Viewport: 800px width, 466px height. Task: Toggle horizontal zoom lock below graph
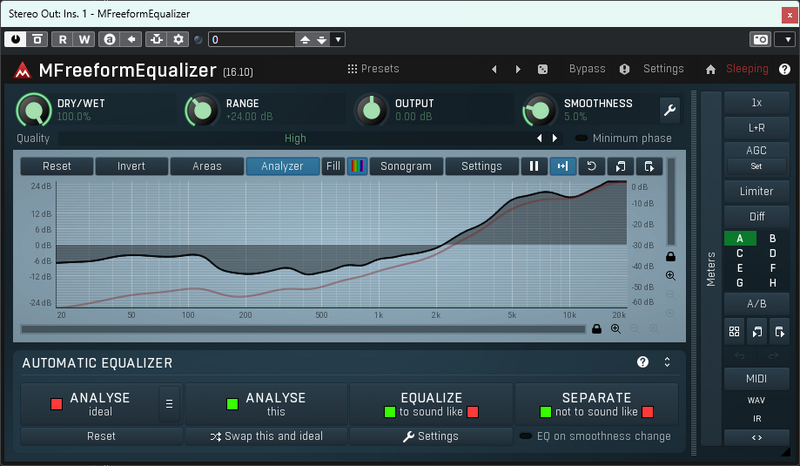point(596,329)
